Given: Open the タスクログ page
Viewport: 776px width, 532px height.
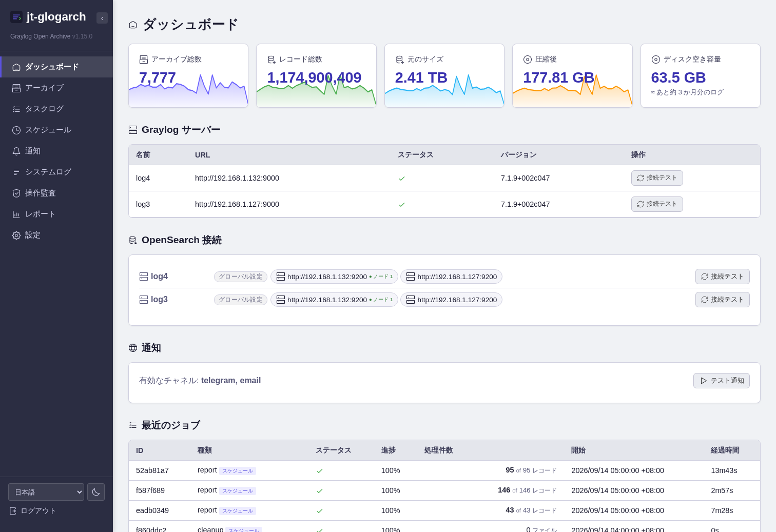Looking at the screenshot, I should click(56, 109).
